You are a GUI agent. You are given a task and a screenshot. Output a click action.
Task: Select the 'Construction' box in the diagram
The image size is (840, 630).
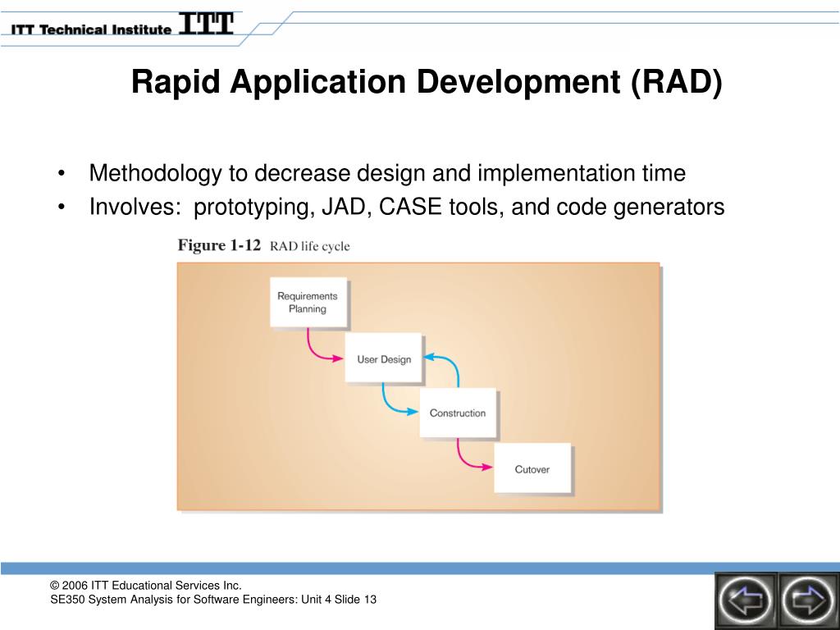click(x=458, y=413)
